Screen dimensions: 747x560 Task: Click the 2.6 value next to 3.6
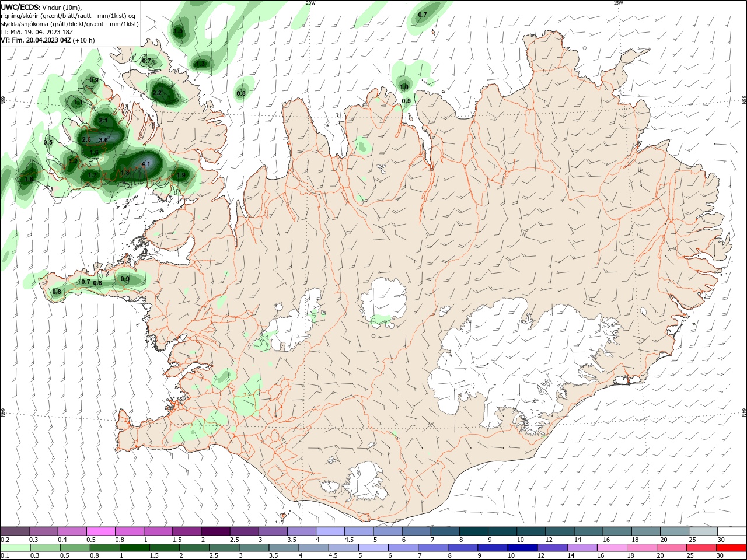coord(86,140)
